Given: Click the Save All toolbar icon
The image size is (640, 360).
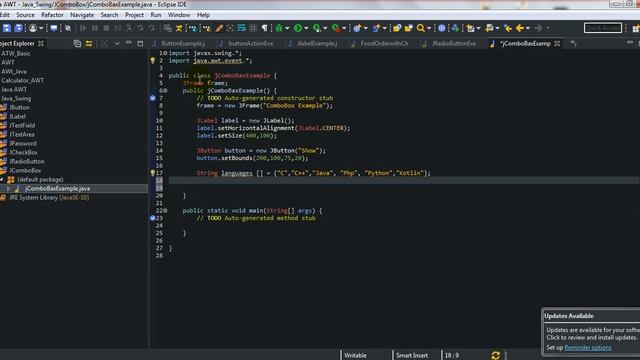Looking at the screenshot, I should 18,28.
